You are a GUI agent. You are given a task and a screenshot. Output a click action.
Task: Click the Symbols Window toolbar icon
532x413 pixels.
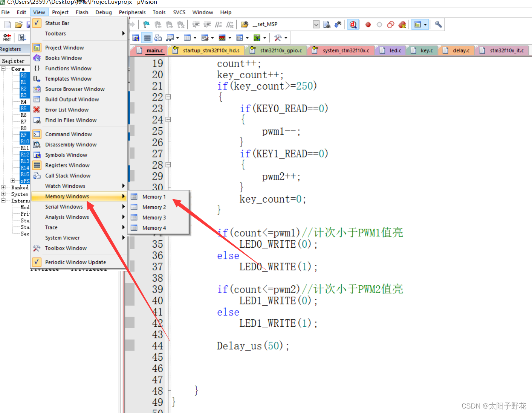136,38
